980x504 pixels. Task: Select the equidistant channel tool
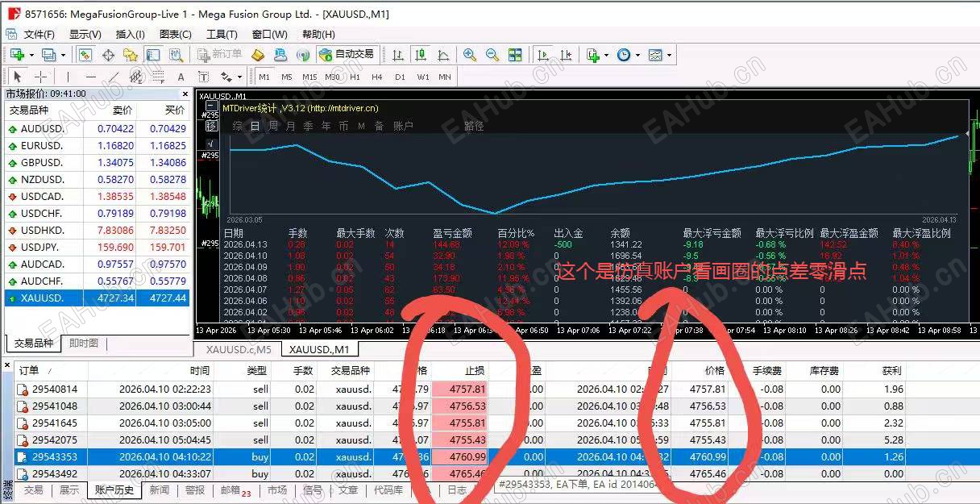[x=135, y=77]
